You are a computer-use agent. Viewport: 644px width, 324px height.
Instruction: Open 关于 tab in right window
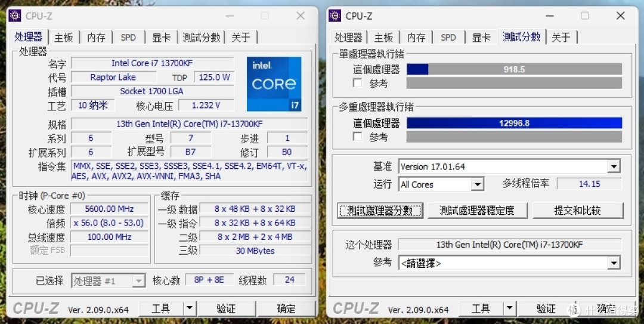561,38
